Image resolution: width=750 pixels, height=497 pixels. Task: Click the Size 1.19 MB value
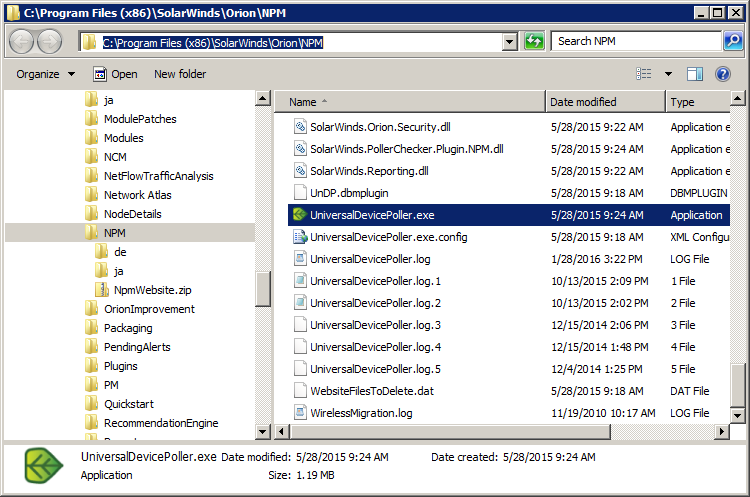point(315,475)
